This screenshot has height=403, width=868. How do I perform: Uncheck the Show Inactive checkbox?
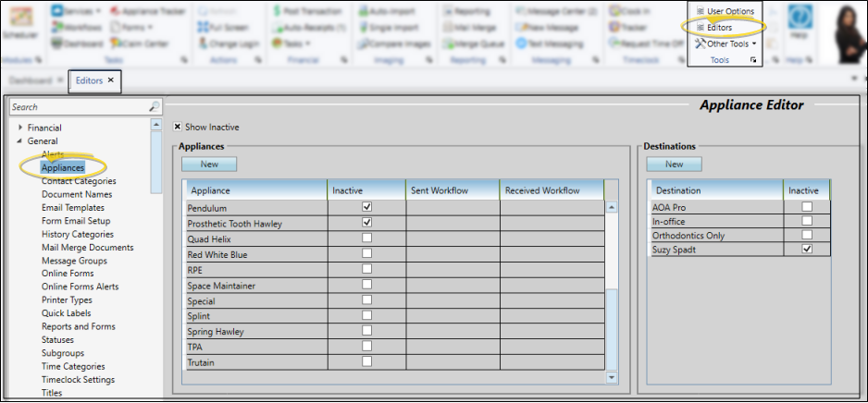point(178,127)
